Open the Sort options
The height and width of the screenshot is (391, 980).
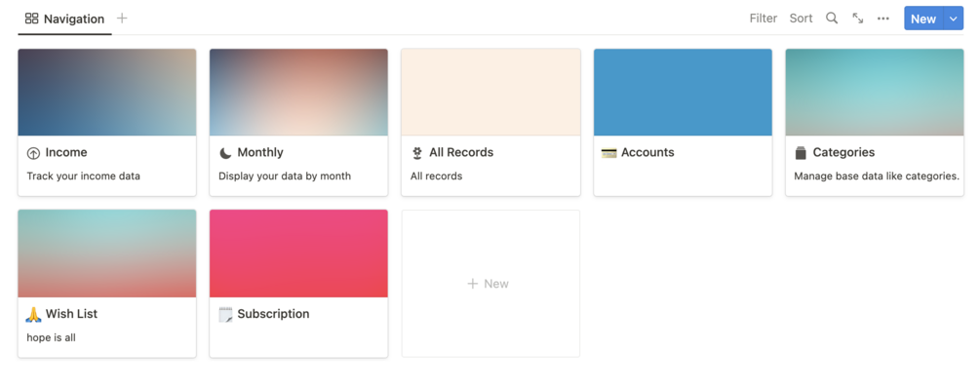pyautogui.click(x=802, y=19)
